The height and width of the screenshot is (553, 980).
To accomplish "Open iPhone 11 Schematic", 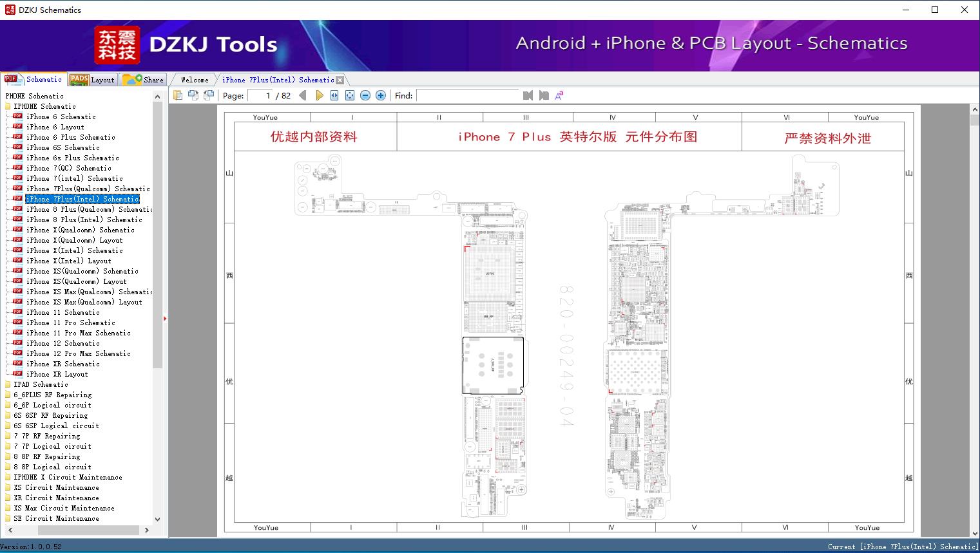I will 62,312.
